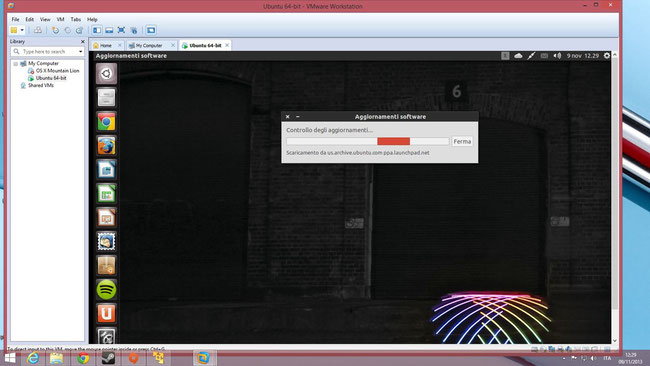This screenshot has height=366, width=650.
Task: Open the snapshot manager icon
Action: (x=79, y=30)
